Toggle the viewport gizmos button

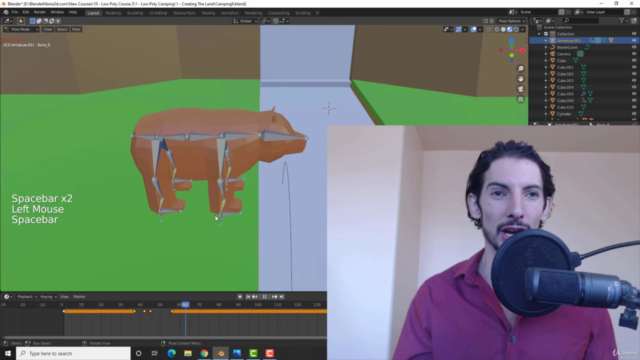click(x=459, y=29)
